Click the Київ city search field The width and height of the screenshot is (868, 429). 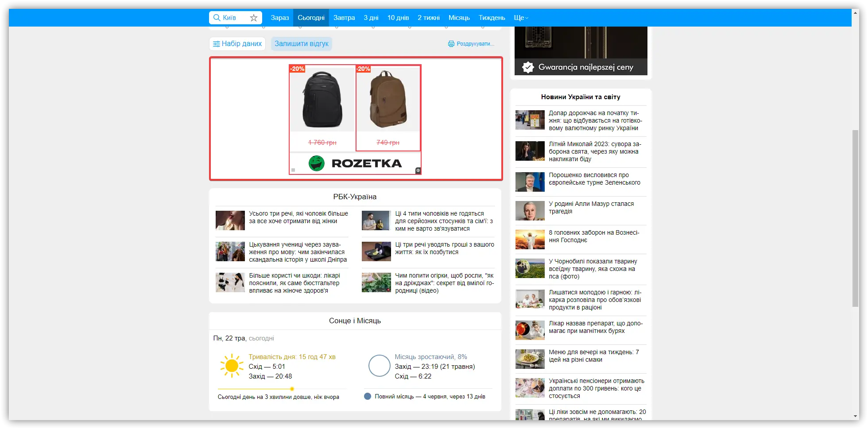235,18
